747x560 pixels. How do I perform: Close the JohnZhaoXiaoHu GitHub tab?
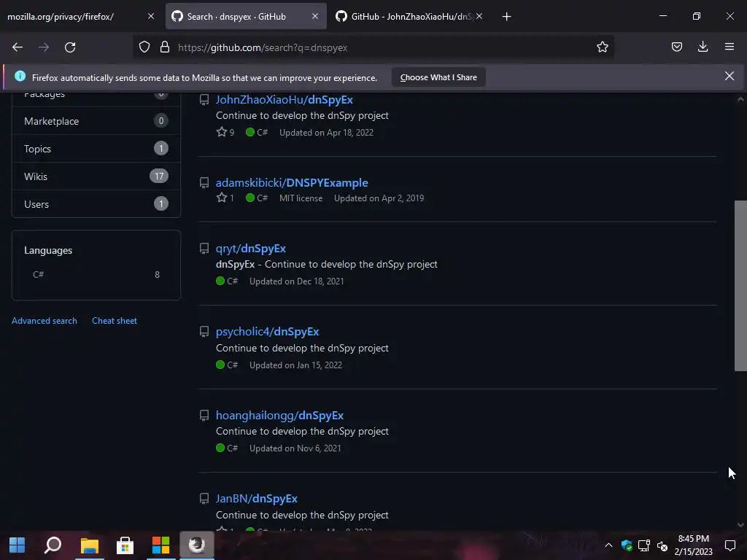tap(479, 16)
